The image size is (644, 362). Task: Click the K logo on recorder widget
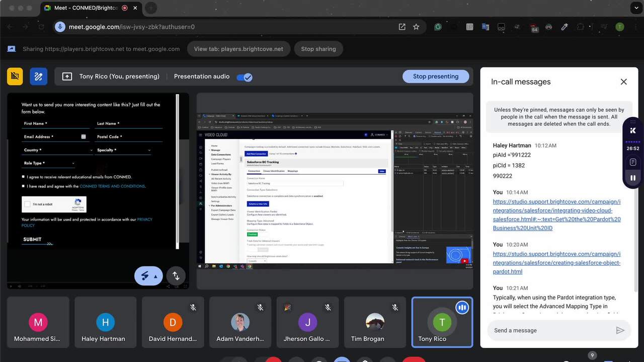[x=633, y=130]
